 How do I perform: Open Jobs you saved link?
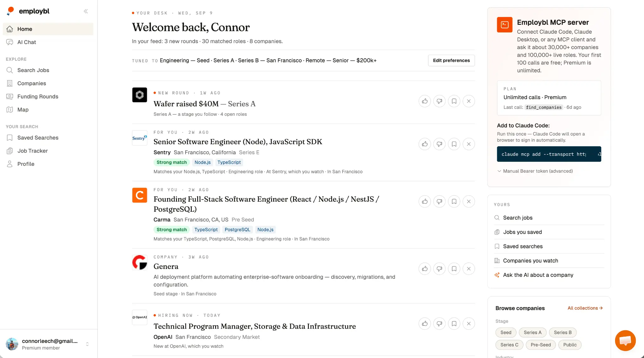coord(549,232)
